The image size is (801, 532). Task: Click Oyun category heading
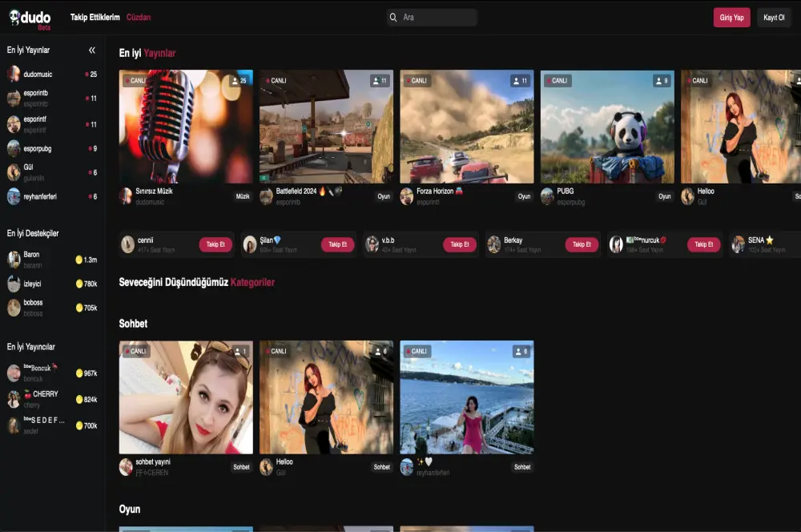(x=130, y=509)
